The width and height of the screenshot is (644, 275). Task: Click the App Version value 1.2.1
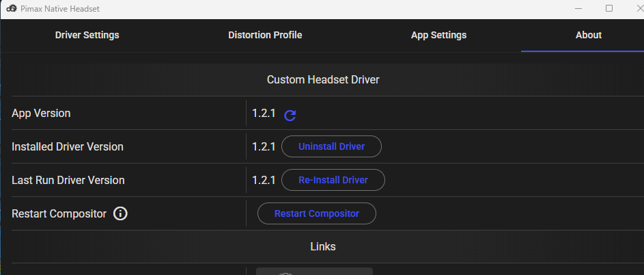tap(264, 113)
